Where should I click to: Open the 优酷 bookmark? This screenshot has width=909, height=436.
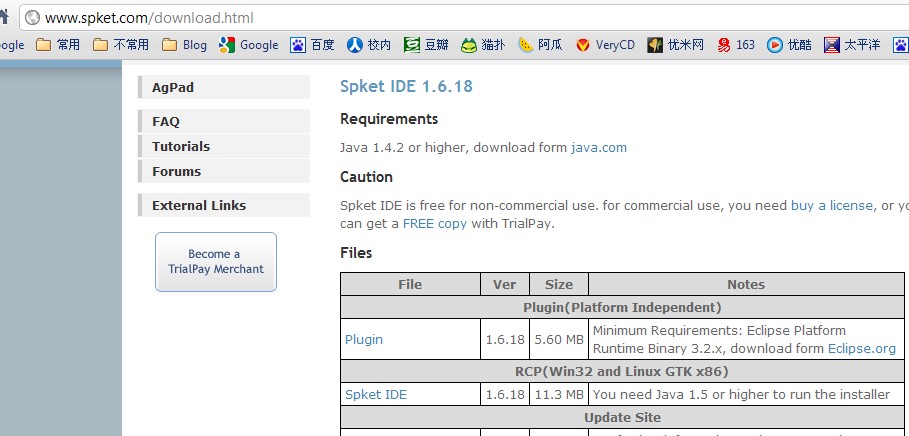tap(789, 45)
